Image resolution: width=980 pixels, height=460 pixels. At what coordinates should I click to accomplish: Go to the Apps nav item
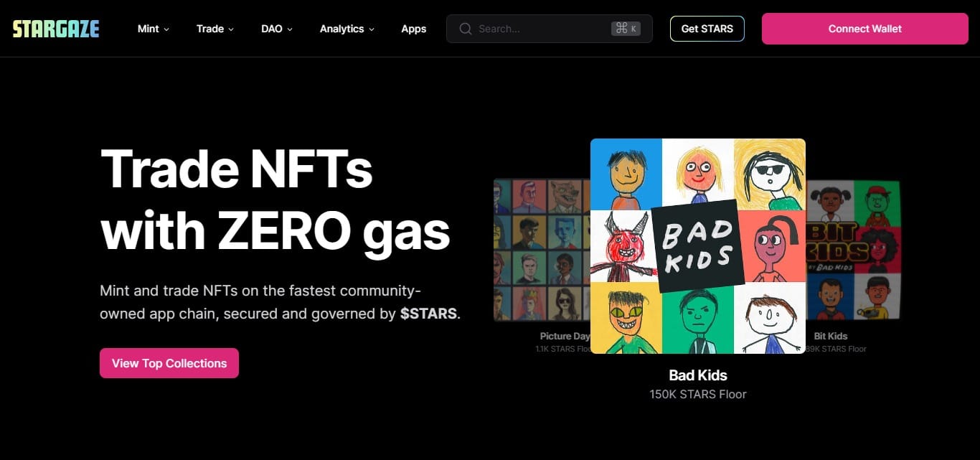[x=413, y=29]
